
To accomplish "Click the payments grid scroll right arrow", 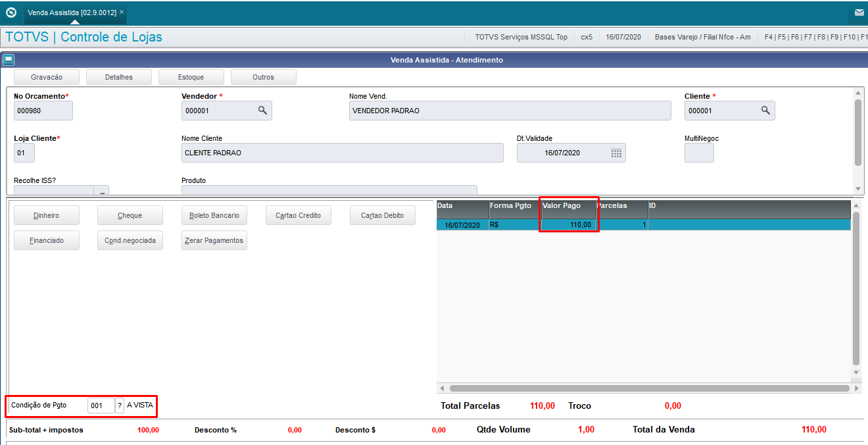I will (857, 388).
